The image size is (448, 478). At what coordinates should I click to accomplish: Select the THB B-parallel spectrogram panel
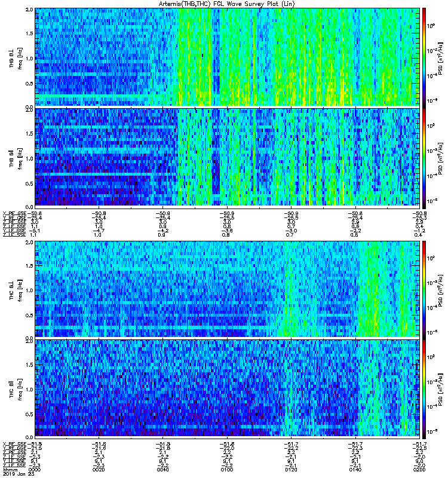pyautogui.click(x=228, y=157)
